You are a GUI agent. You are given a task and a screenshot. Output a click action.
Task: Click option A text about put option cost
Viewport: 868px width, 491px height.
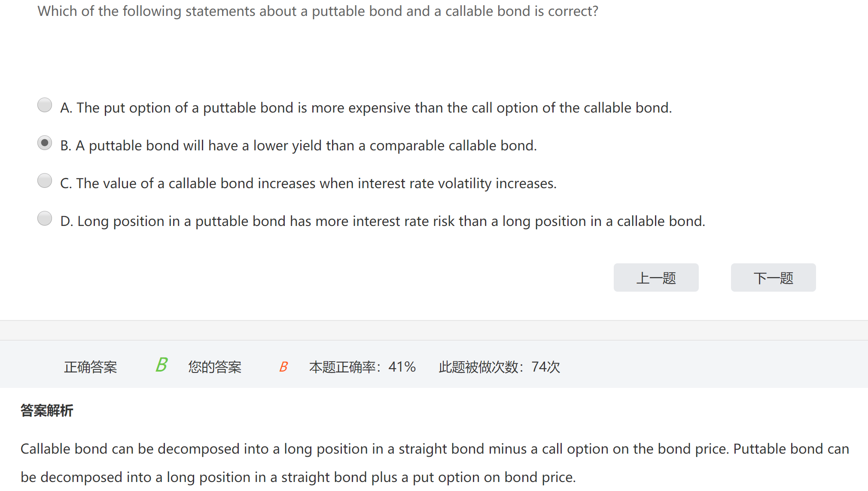(366, 108)
